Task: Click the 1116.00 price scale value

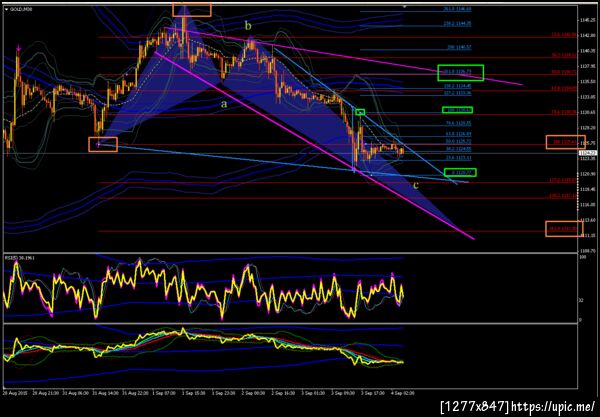Action: (587, 205)
